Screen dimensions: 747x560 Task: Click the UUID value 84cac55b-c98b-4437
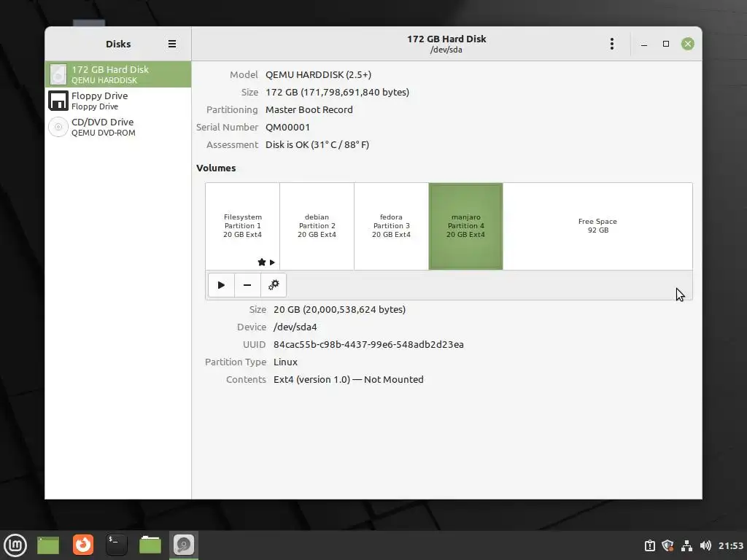368,344
